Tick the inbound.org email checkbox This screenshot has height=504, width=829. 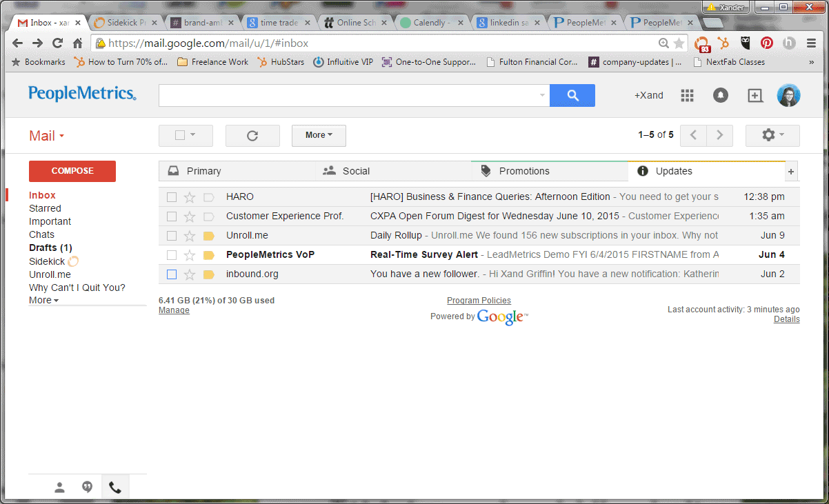(x=172, y=274)
